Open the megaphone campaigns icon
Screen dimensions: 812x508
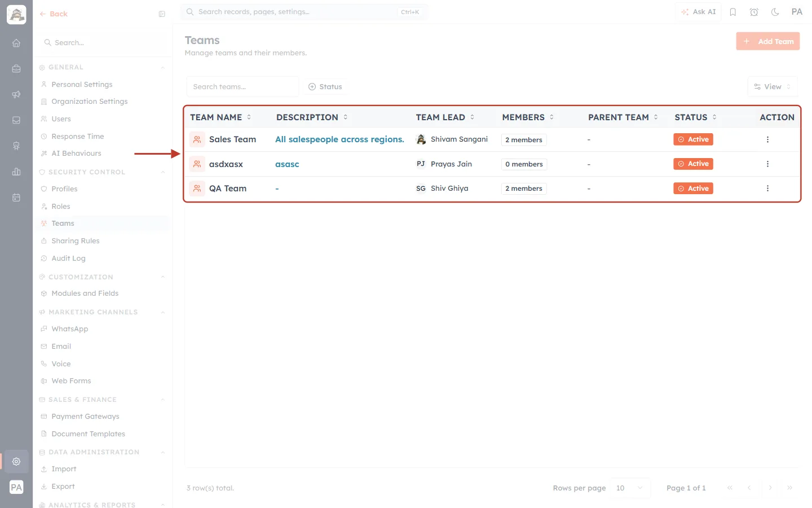point(16,94)
